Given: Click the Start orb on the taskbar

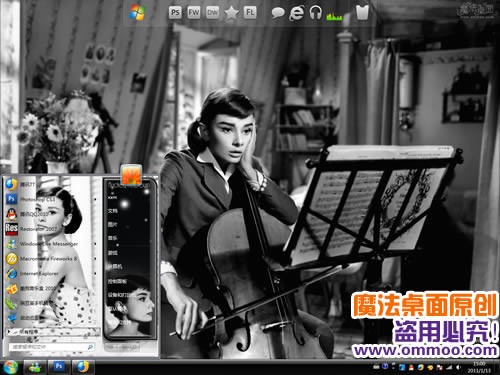Looking at the screenshot, I should tap(10, 367).
